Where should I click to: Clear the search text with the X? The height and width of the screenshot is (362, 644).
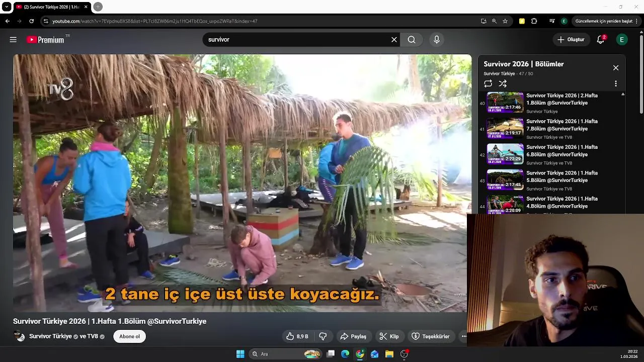pos(394,40)
